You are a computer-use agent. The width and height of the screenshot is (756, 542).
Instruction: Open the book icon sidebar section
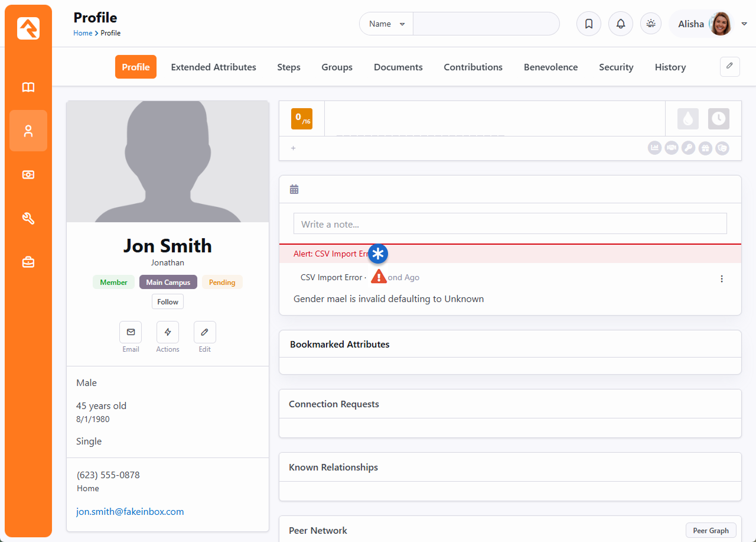(x=28, y=87)
